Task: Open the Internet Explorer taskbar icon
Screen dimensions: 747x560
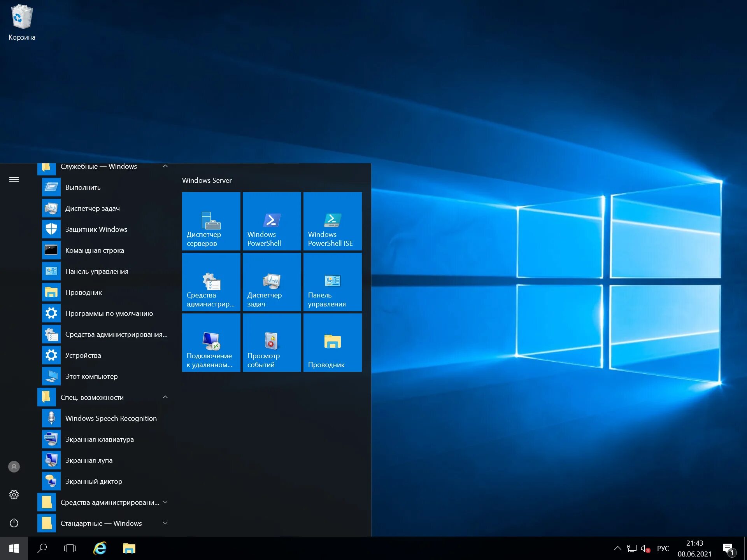Action: (100, 548)
